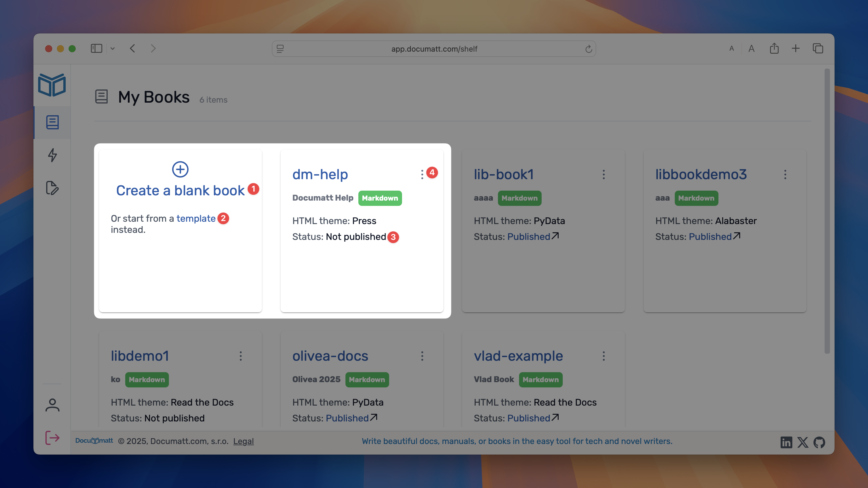The height and width of the screenshot is (488, 868).
Task: Click the Documatt footer logo
Action: tap(94, 441)
